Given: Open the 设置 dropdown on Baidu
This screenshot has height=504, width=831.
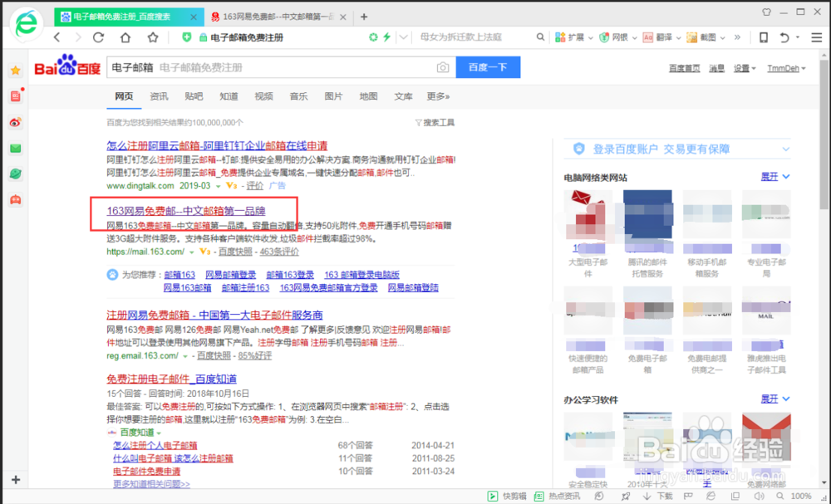Looking at the screenshot, I should tap(745, 68).
